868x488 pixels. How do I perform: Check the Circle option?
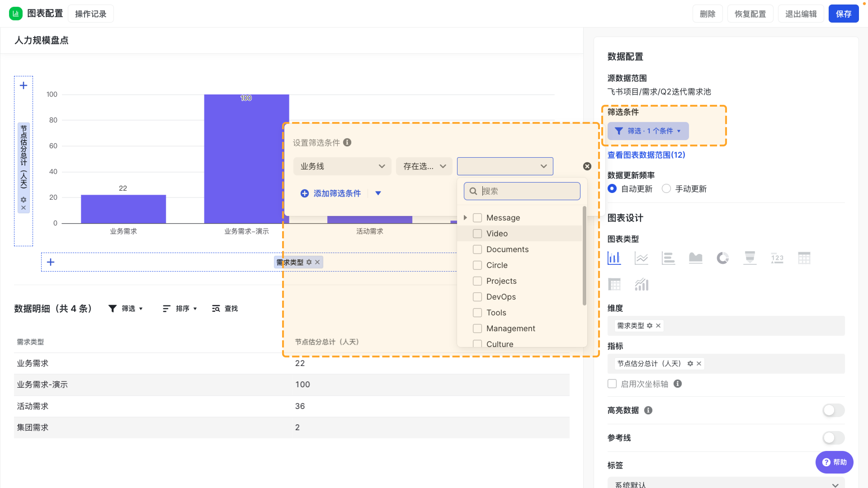(477, 265)
